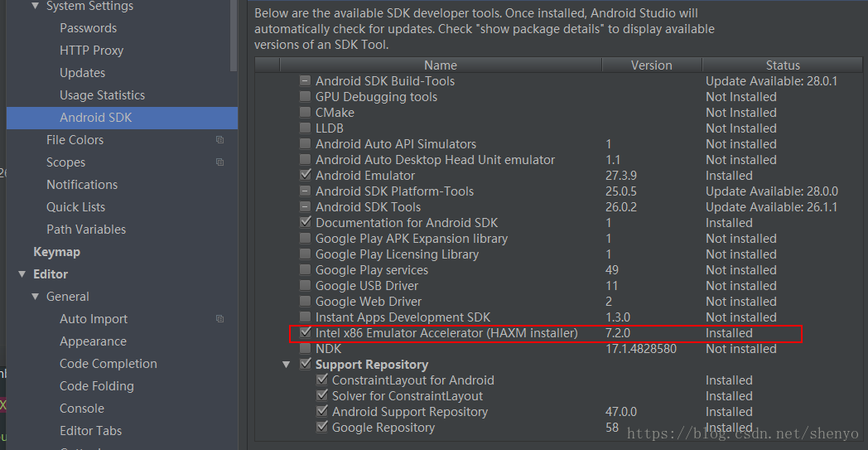Select Console settings item
This screenshot has width=868, height=450.
82,409
